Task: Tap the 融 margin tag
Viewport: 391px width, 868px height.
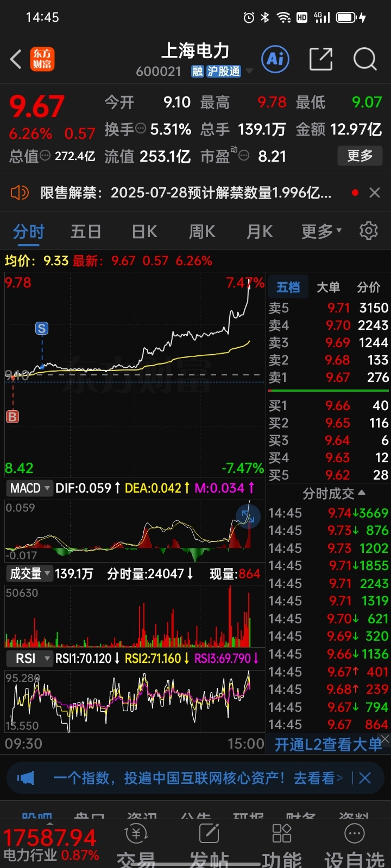Action: tap(197, 72)
